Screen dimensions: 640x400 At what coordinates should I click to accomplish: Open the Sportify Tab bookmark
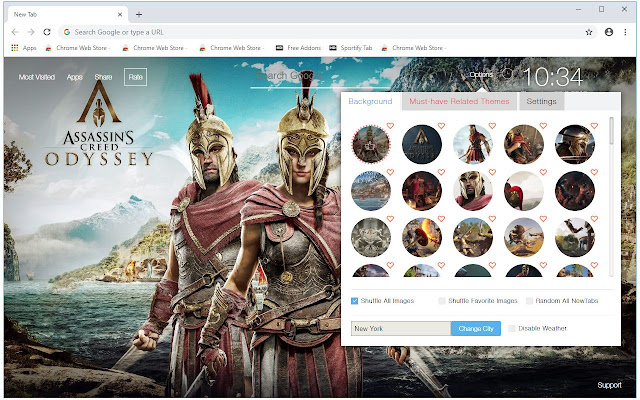click(x=351, y=48)
